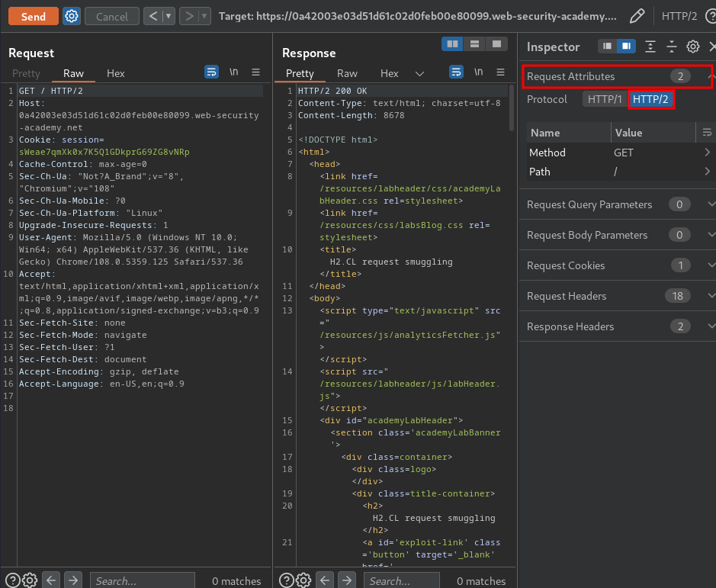Switch the Request view to the Pretty tab
The height and width of the screenshot is (588, 716).
coord(26,73)
